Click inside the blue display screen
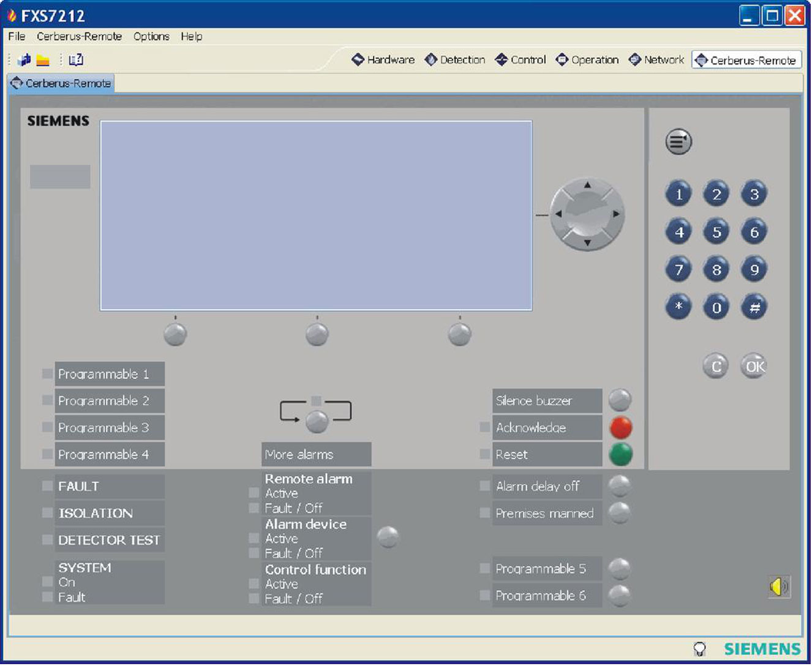This screenshot has height=666, width=812. point(316,215)
